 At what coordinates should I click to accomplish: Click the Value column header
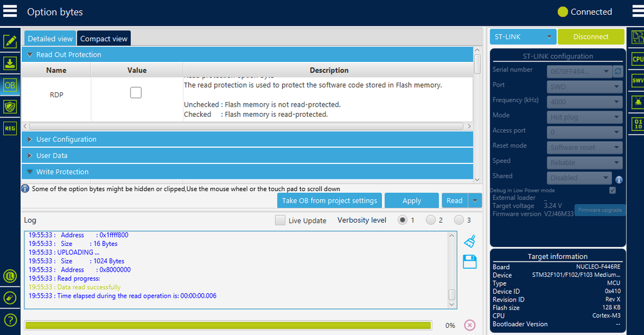(x=137, y=70)
